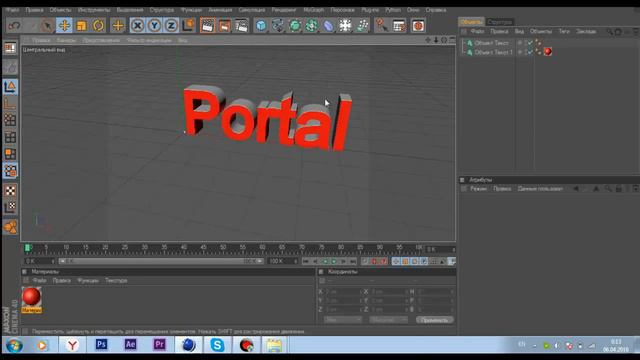
Task: Select Объект Текст in object tree
Action: [x=491, y=43]
